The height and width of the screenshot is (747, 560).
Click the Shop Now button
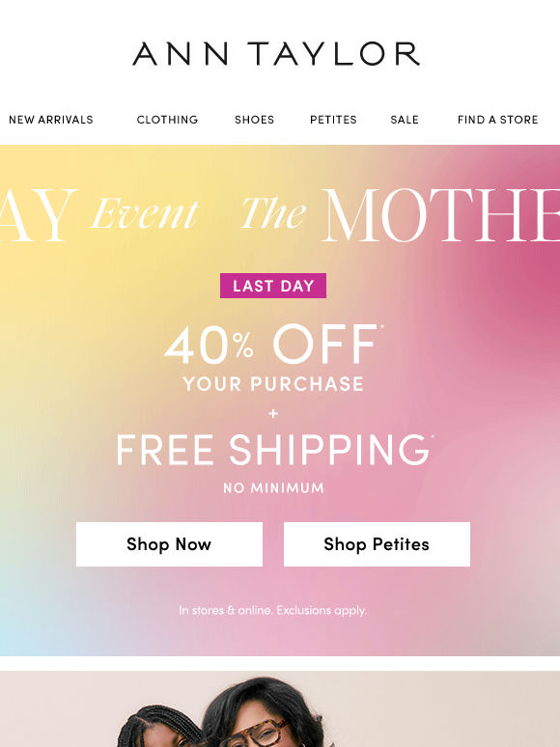tap(169, 544)
